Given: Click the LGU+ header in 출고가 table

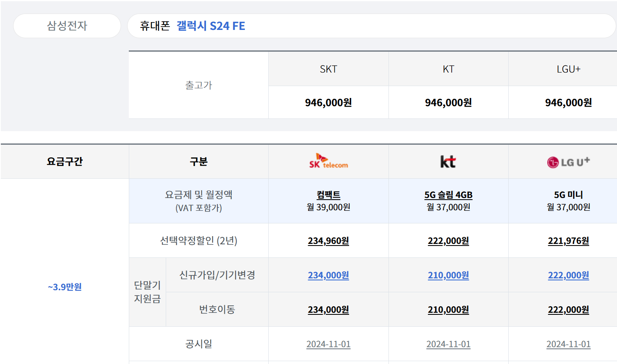Looking at the screenshot, I should (x=568, y=69).
